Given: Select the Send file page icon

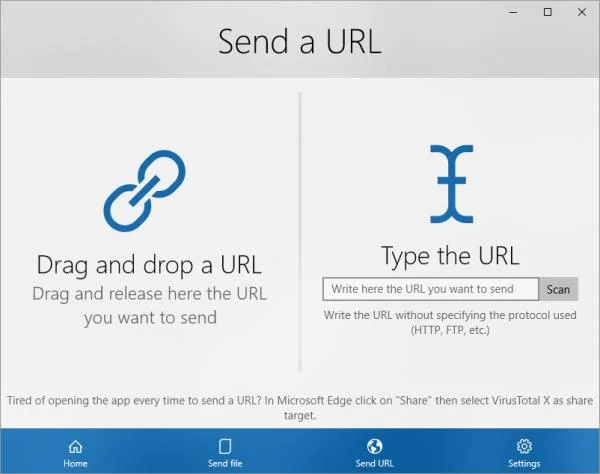Looking at the screenshot, I should point(225,446).
